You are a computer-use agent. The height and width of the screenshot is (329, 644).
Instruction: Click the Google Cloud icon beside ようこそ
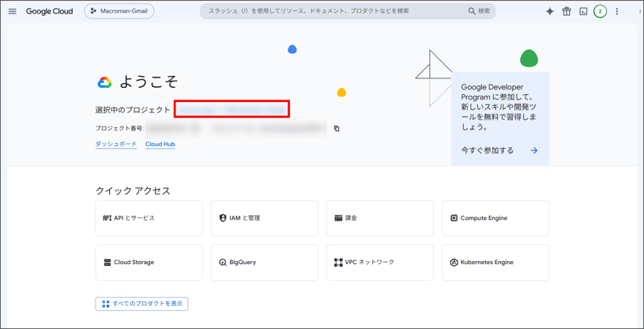pyautogui.click(x=104, y=82)
